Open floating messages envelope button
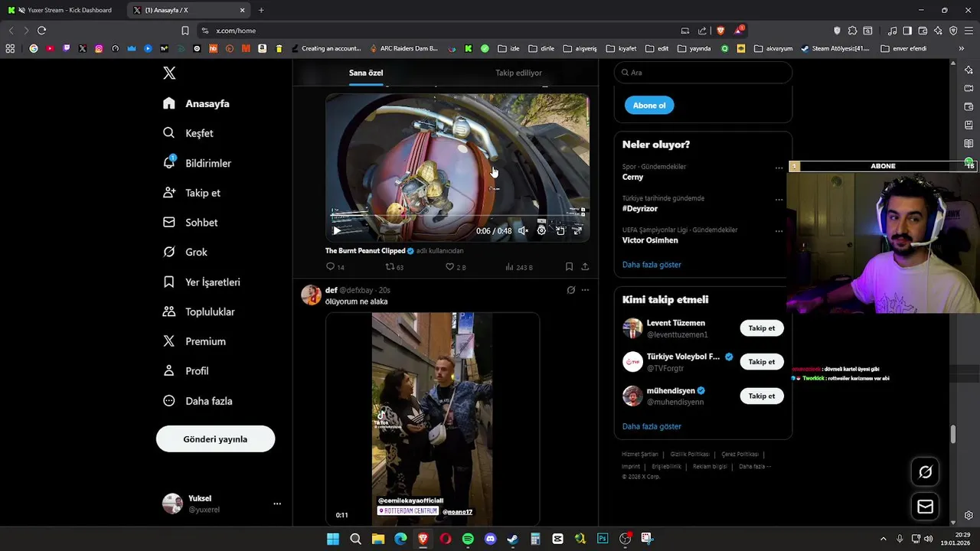980x551 pixels. [925, 507]
